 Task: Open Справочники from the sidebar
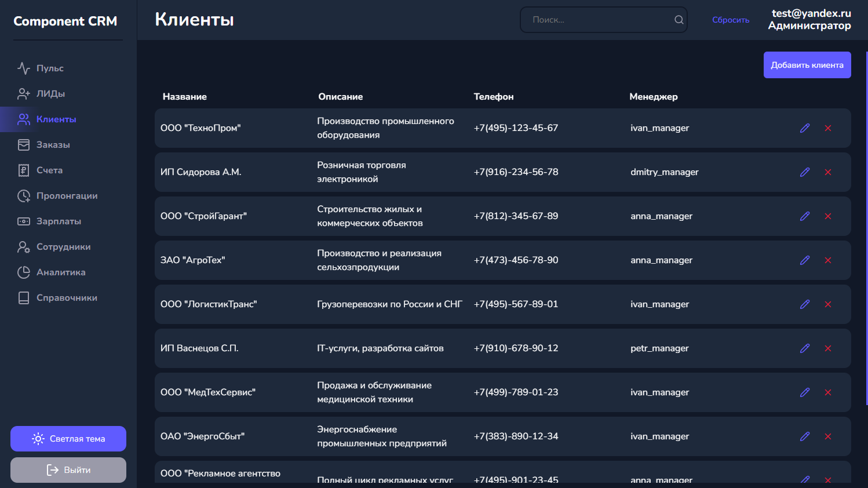67,298
